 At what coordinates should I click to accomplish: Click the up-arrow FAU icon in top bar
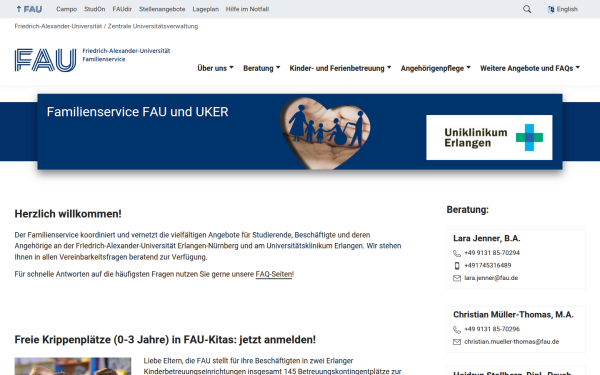pyautogui.click(x=29, y=9)
